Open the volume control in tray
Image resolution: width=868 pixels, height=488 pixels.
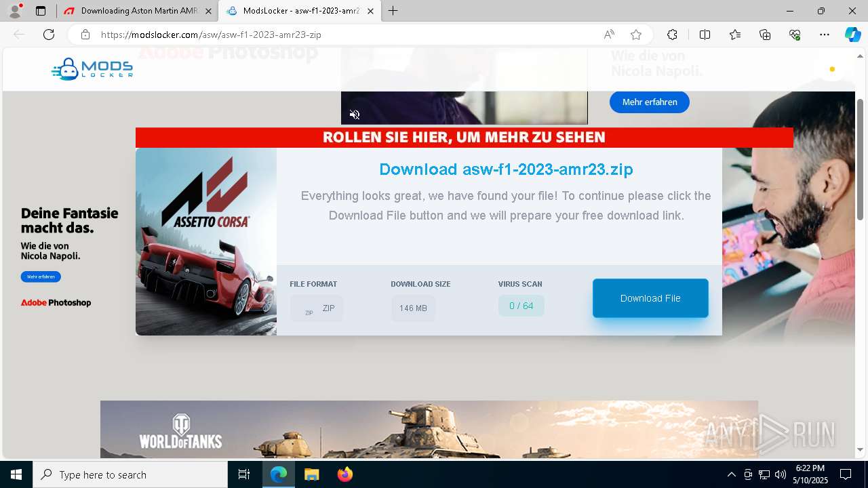pos(781,474)
